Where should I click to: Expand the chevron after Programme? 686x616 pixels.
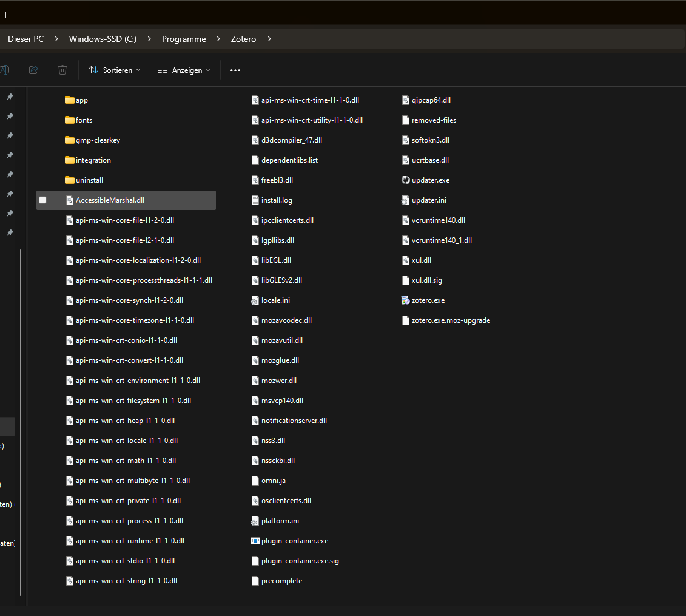(218, 39)
